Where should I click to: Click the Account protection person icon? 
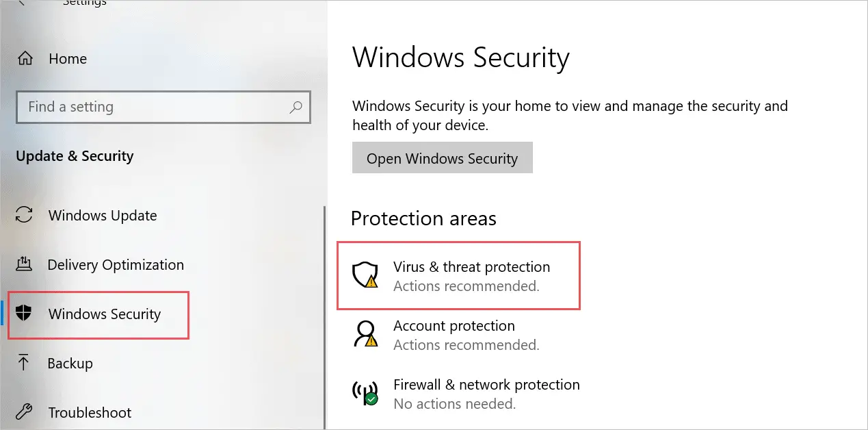tap(365, 334)
